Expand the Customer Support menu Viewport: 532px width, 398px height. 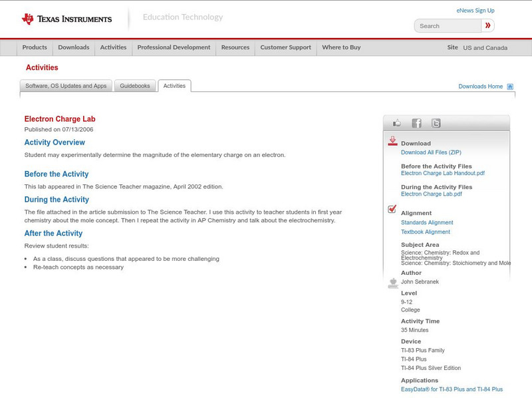[285, 48]
